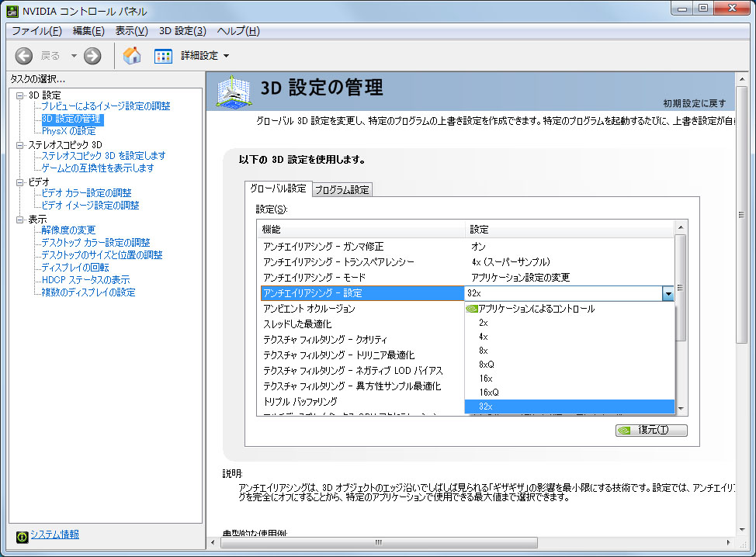Open the 詳細設定 dropdown arrow

point(226,56)
